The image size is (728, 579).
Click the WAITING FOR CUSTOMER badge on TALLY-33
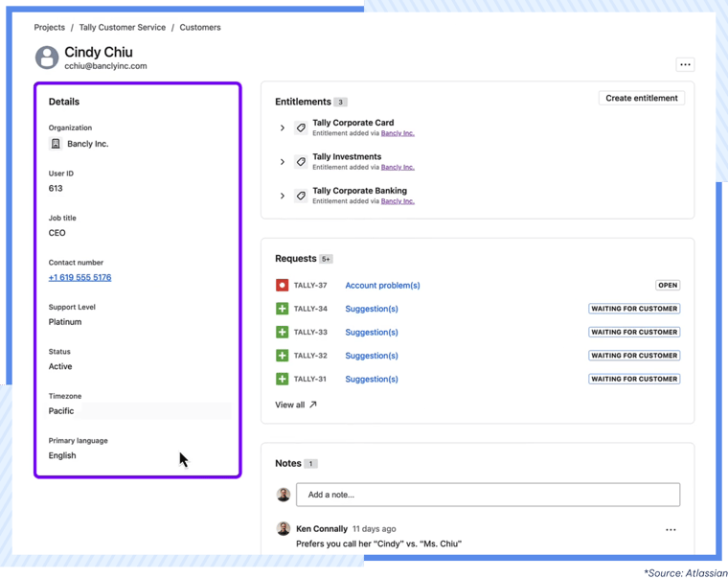pos(634,332)
